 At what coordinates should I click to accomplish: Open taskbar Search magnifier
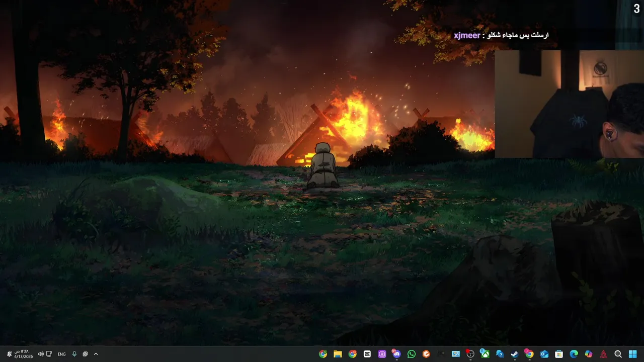pos(618,354)
